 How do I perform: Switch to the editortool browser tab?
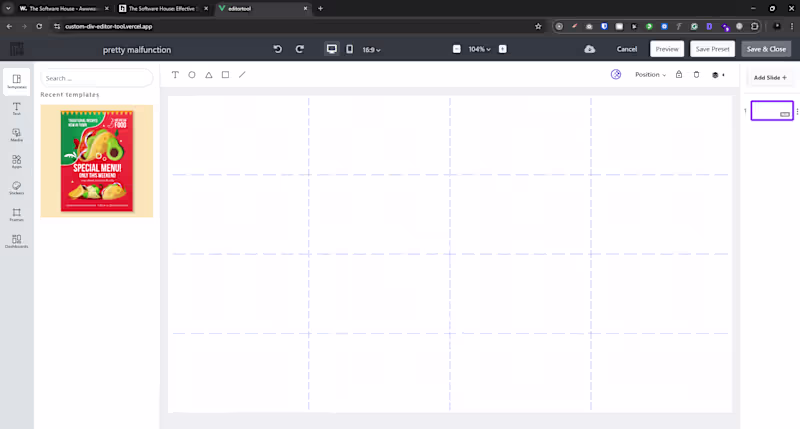click(262, 8)
